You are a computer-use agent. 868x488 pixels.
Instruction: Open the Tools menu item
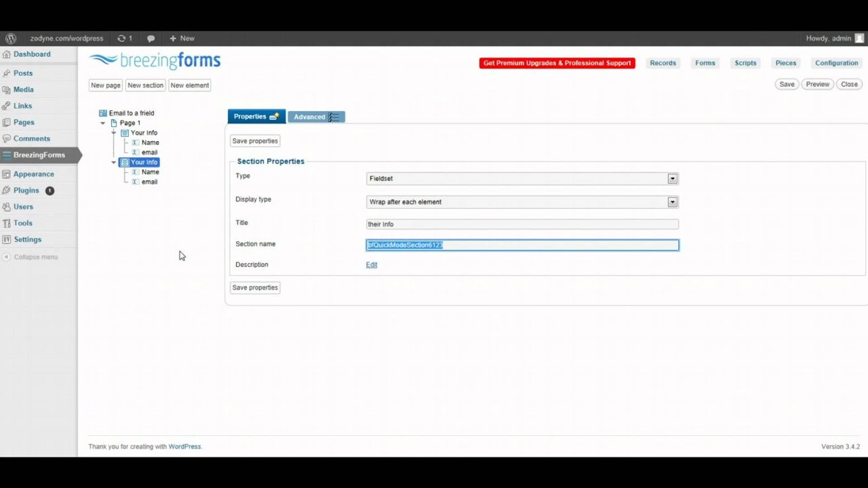pos(23,223)
